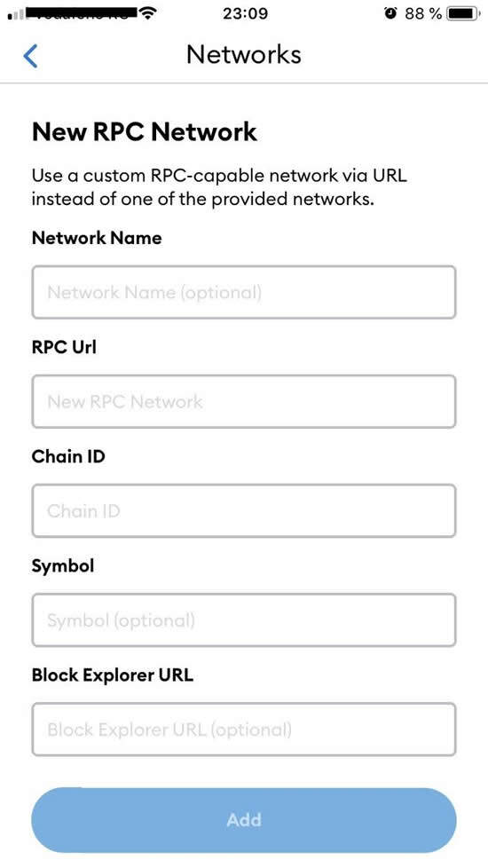Tap the 23:09 clock in status bar
Image resolution: width=488 pixels, height=868 pixels.
pyautogui.click(x=245, y=13)
